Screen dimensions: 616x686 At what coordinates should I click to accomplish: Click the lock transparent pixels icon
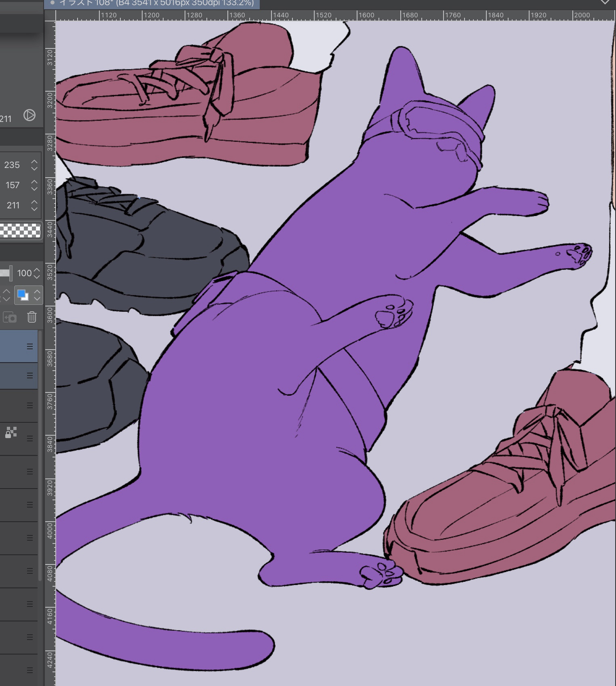tap(11, 432)
